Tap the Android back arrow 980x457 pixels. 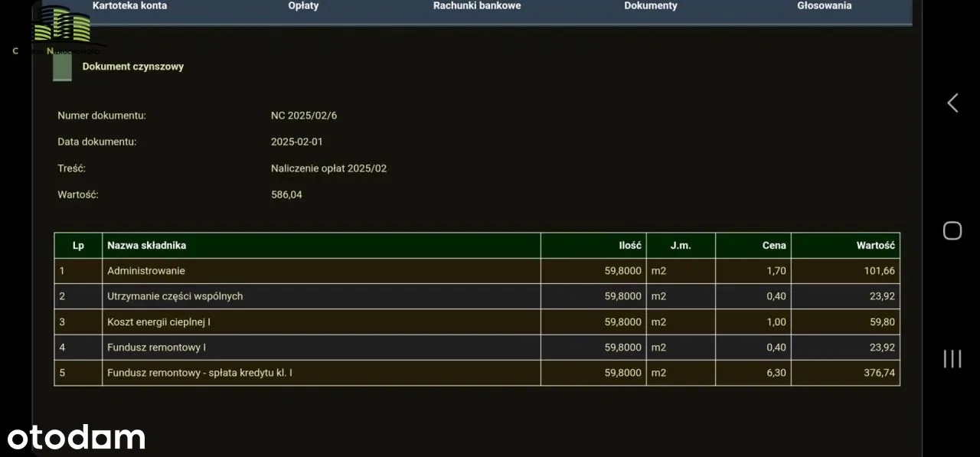click(952, 103)
